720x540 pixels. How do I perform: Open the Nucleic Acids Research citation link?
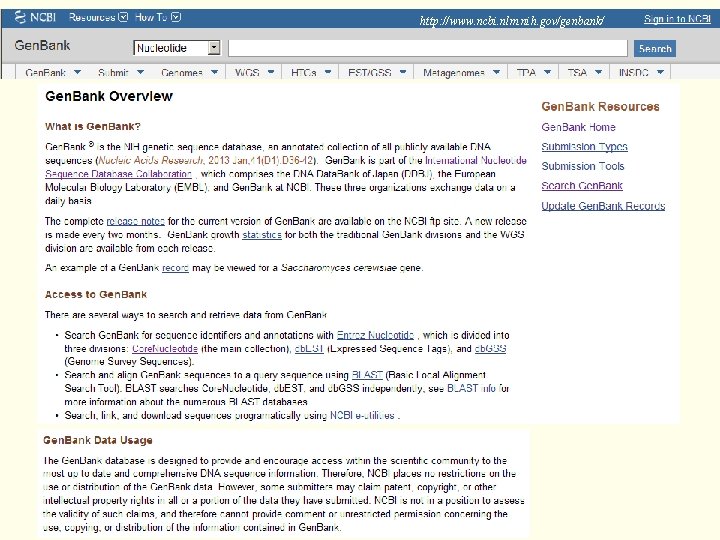[208, 161]
